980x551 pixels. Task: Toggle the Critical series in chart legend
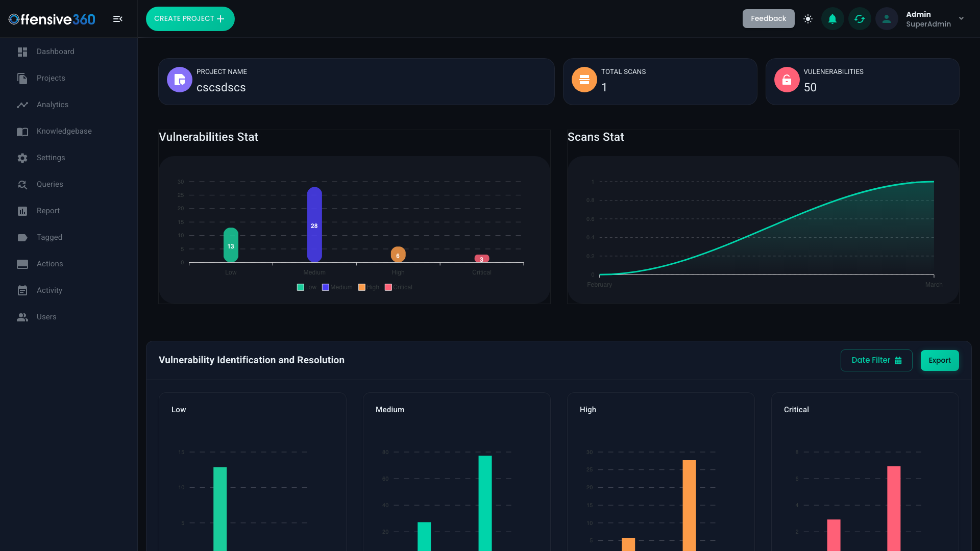point(399,287)
